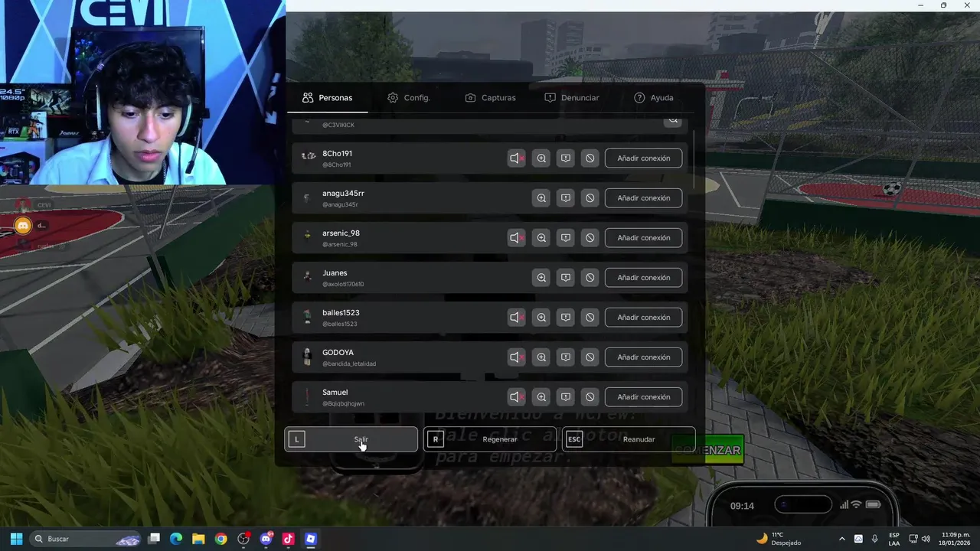Inspect Samuel's avatar with magnifier icon

click(x=541, y=397)
